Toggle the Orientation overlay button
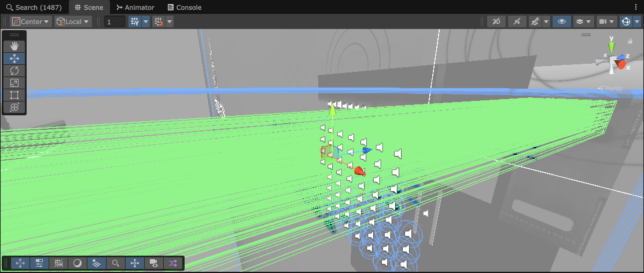The image size is (644, 273). (134, 263)
